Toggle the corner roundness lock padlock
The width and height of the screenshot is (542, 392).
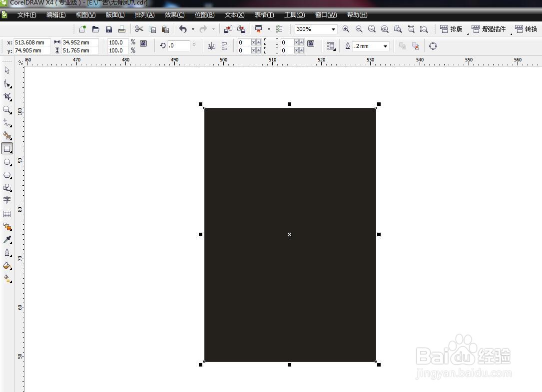tap(311, 44)
